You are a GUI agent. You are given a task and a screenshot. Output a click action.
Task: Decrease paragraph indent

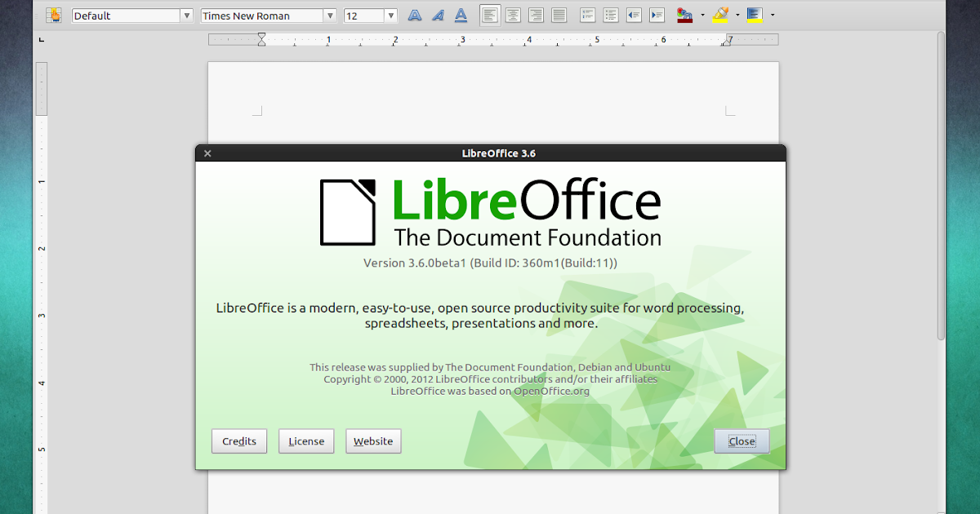click(634, 15)
